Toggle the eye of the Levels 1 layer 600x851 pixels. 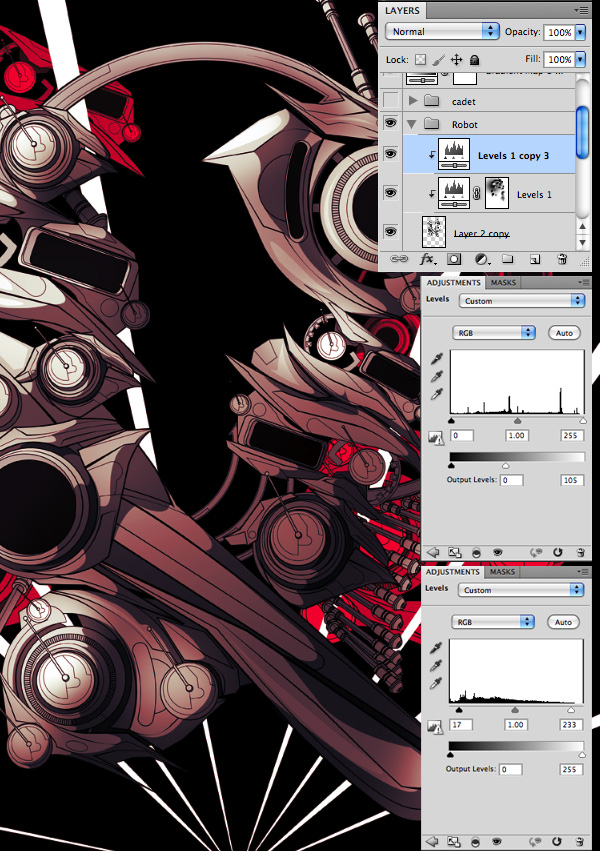tap(390, 193)
